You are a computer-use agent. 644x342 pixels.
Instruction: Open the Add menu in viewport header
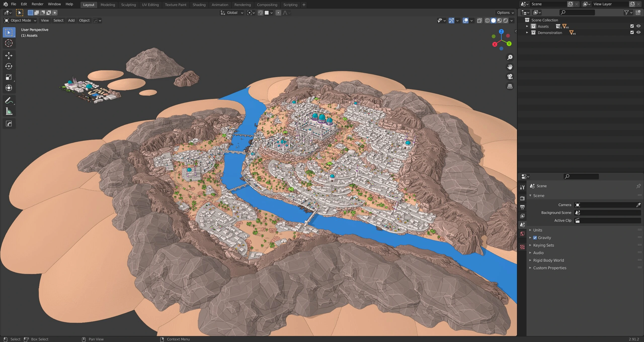click(71, 20)
